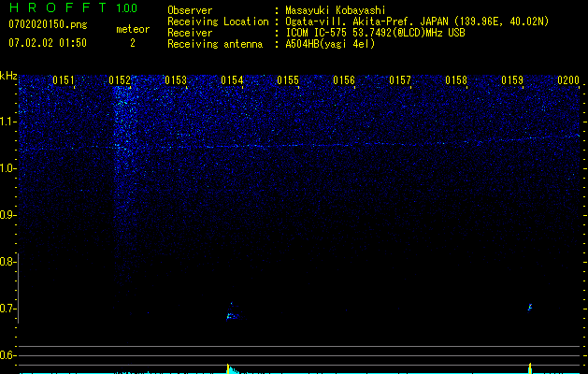Click the receiver ICOM IC-575 53.7492 MHz text

pos(375,33)
